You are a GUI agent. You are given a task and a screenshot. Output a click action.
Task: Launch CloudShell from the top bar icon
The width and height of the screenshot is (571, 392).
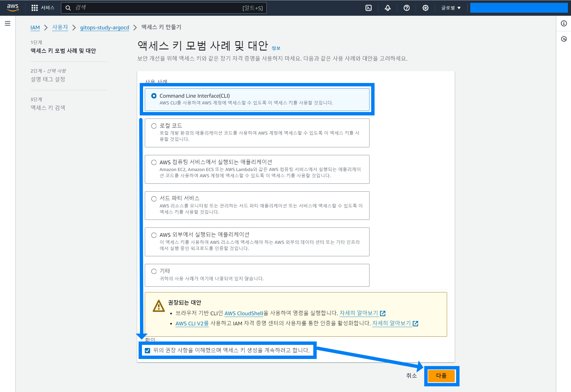(x=368, y=8)
